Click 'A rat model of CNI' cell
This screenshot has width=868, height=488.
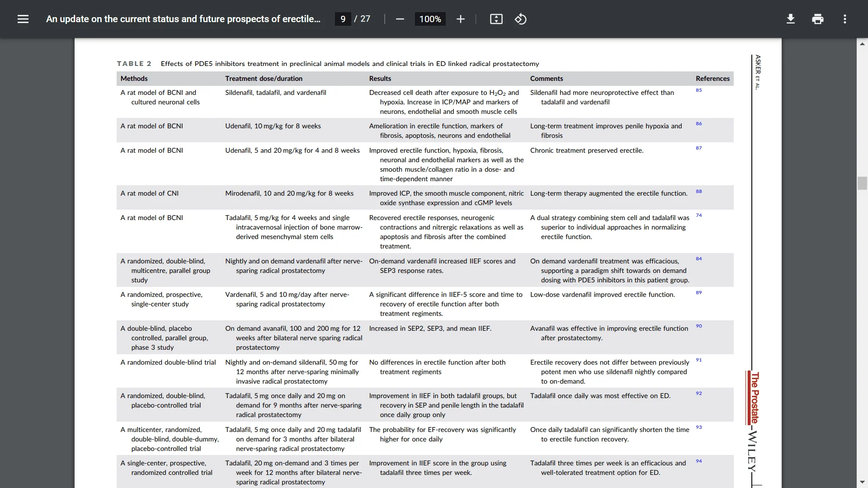coord(149,193)
